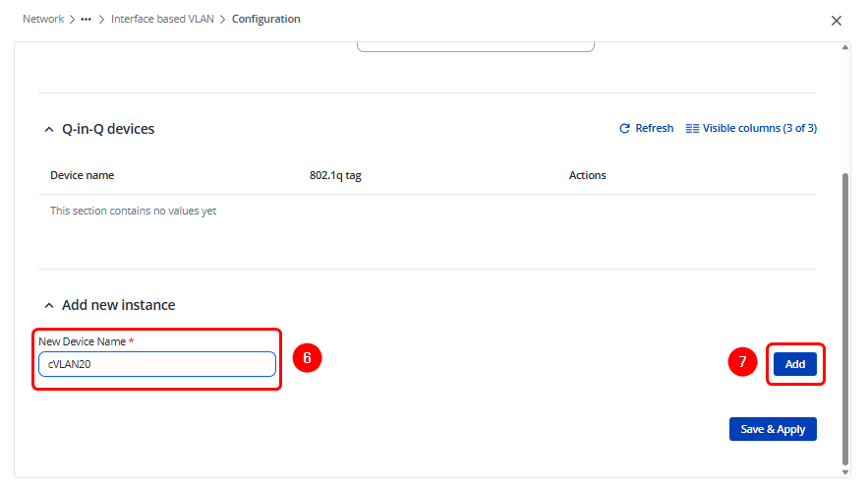Click the vertical scrollbar thumb
Screen dimensions: 868x492
(x=845, y=315)
